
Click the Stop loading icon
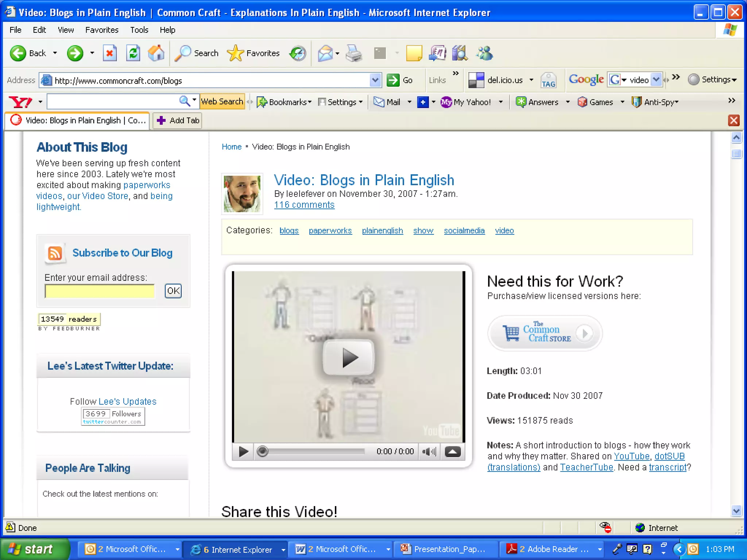point(109,53)
